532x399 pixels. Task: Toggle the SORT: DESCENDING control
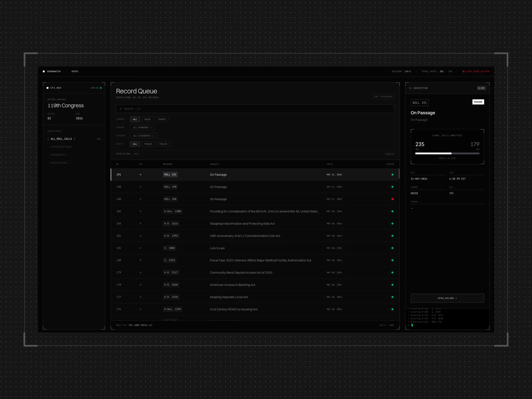pyautogui.click(x=383, y=97)
